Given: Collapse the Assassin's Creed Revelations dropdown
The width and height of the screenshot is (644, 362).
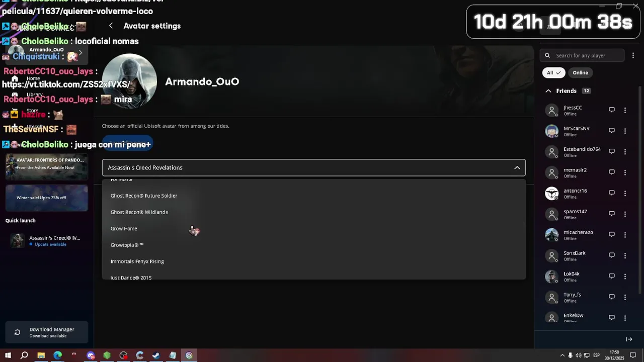Looking at the screenshot, I should tap(517, 167).
